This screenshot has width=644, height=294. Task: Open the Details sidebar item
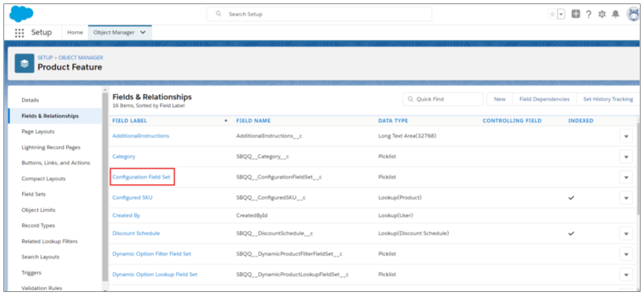click(x=30, y=100)
